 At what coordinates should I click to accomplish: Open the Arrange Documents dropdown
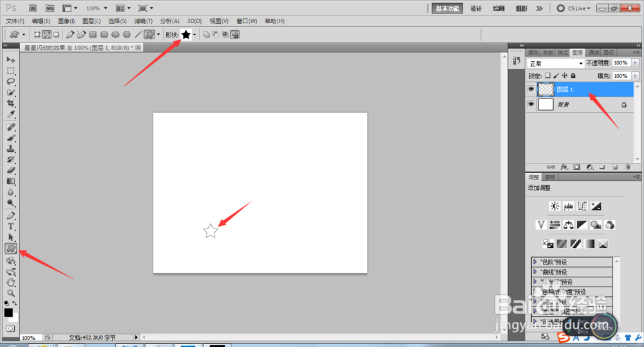click(x=123, y=8)
